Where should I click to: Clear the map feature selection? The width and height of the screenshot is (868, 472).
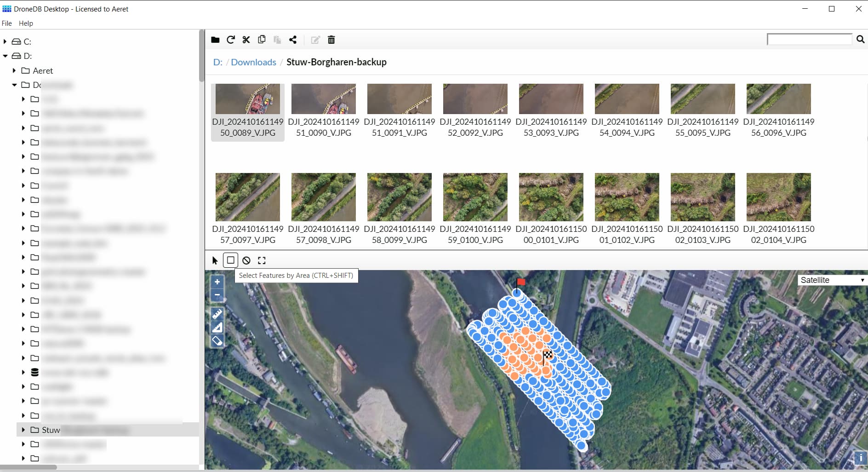point(246,260)
